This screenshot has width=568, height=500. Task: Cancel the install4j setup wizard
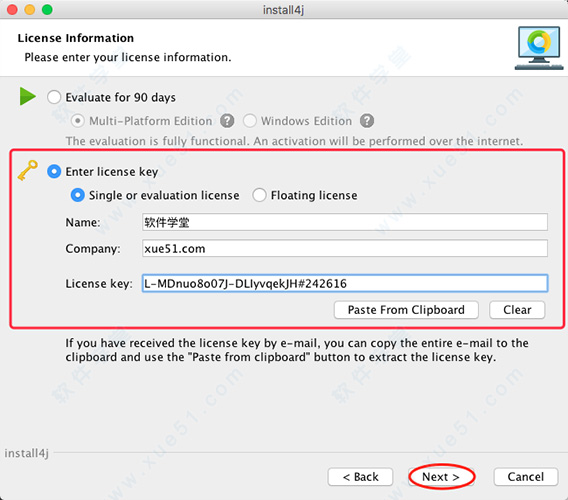click(526, 477)
